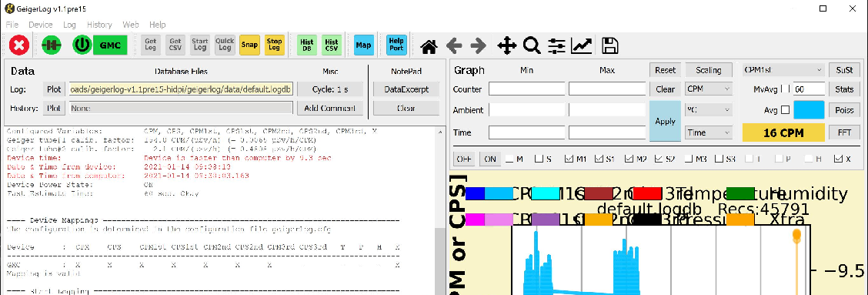Enable the Avg checkbox
868x295 pixels.
784,110
